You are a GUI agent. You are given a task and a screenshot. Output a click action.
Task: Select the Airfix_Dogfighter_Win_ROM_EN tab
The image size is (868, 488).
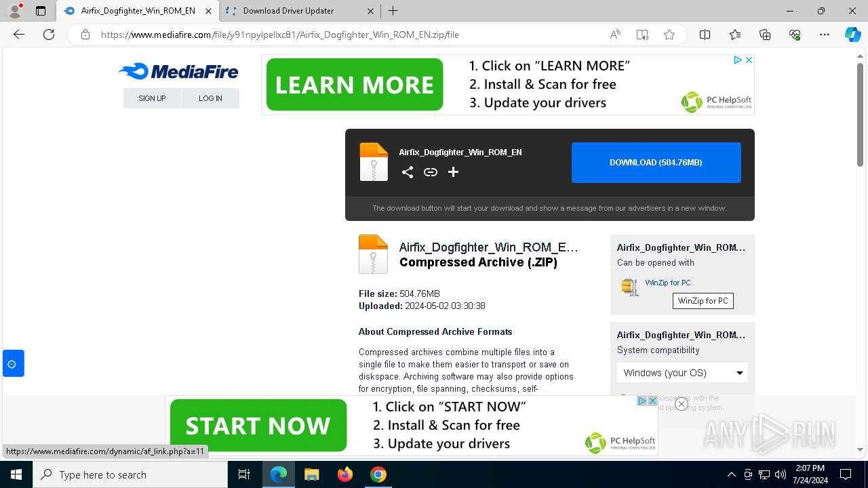pyautogui.click(x=138, y=11)
